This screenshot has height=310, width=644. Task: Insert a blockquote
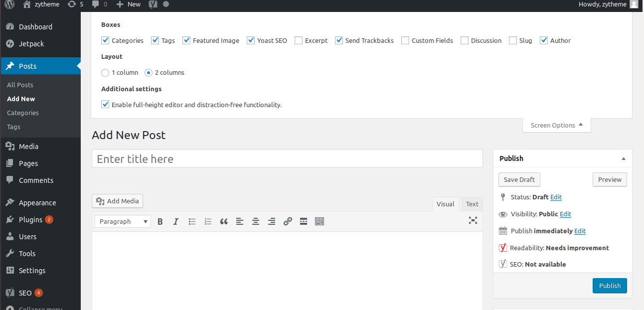tap(224, 222)
